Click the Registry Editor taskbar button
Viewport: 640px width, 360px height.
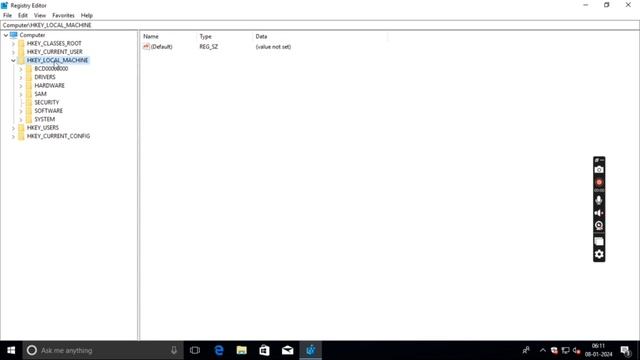click(x=311, y=350)
